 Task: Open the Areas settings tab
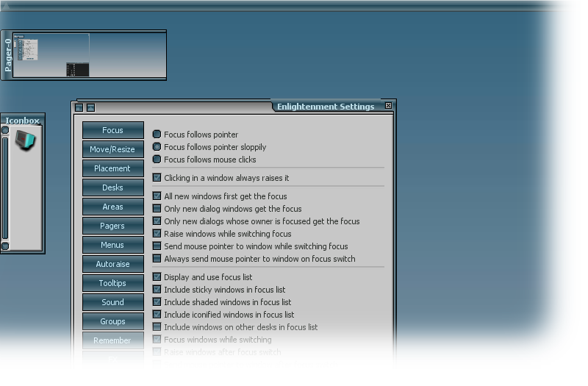click(x=113, y=207)
